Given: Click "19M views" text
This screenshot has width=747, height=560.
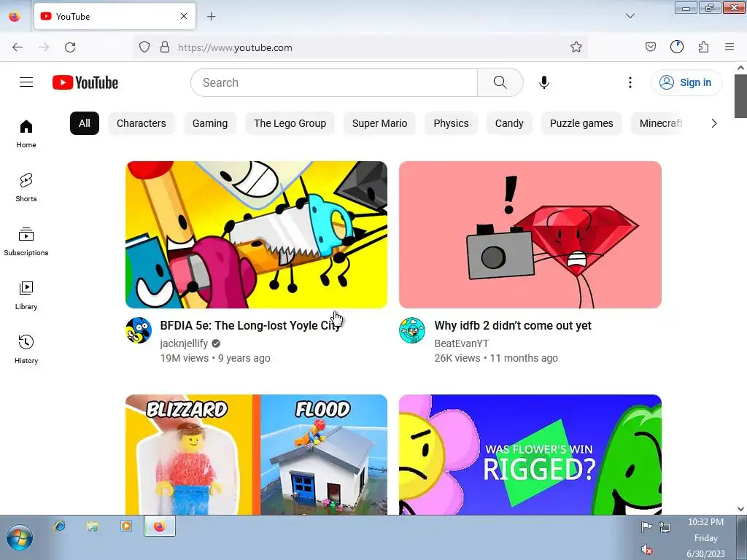Looking at the screenshot, I should [185, 358].
